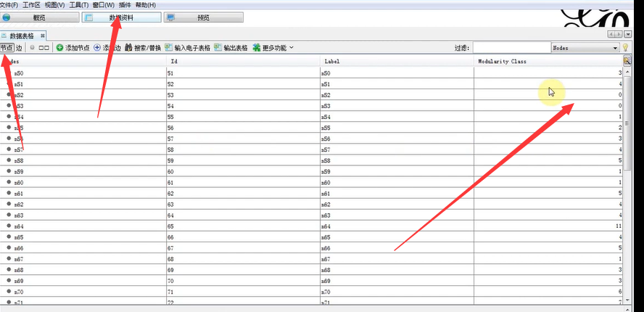
Task: Click the node dot icon beside n60
Action: (9, 181)
